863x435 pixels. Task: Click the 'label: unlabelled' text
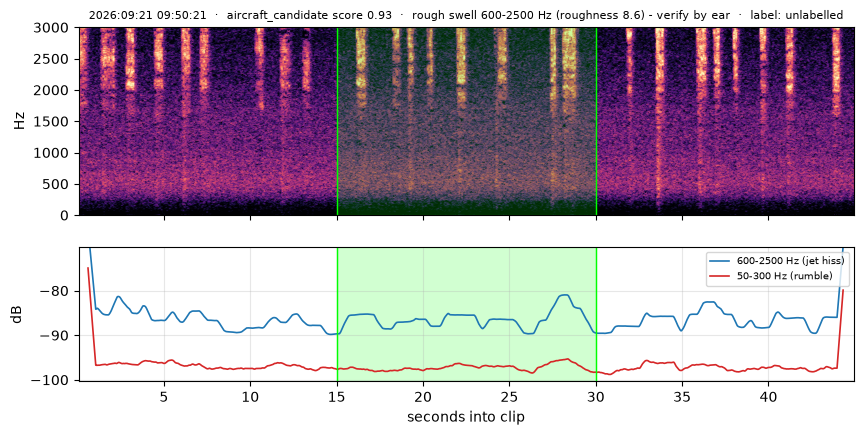[x=796, y=15]
